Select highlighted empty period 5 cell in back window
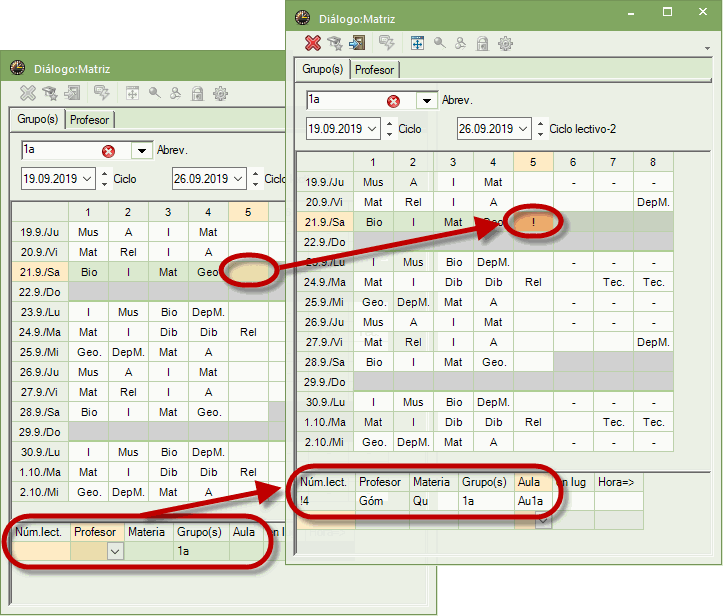 [248, 272]
